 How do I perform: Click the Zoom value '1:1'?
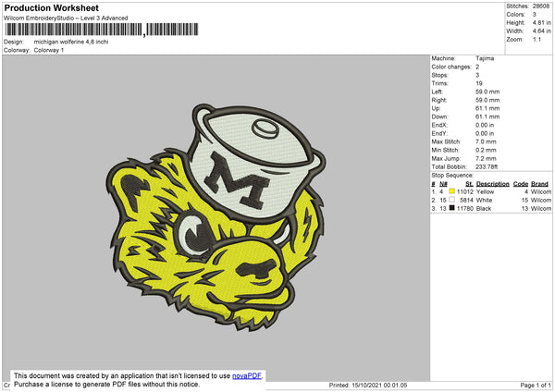click(x=536, y=39)
